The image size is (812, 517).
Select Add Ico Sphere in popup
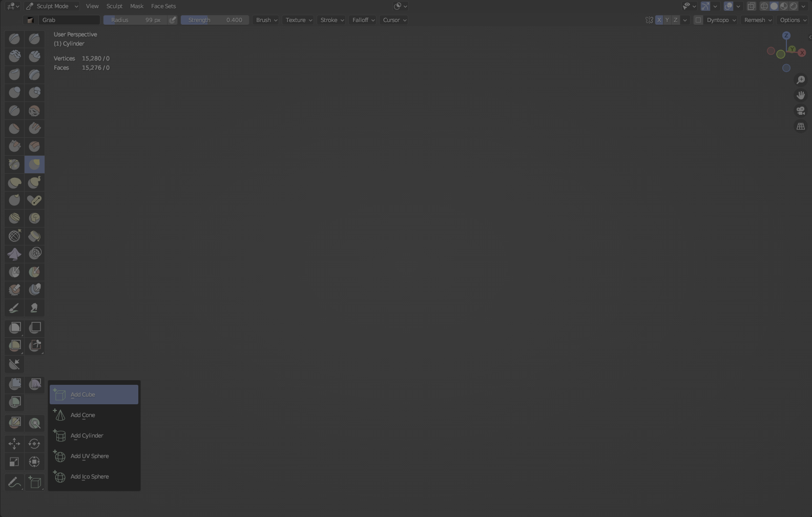coord(94,477)
